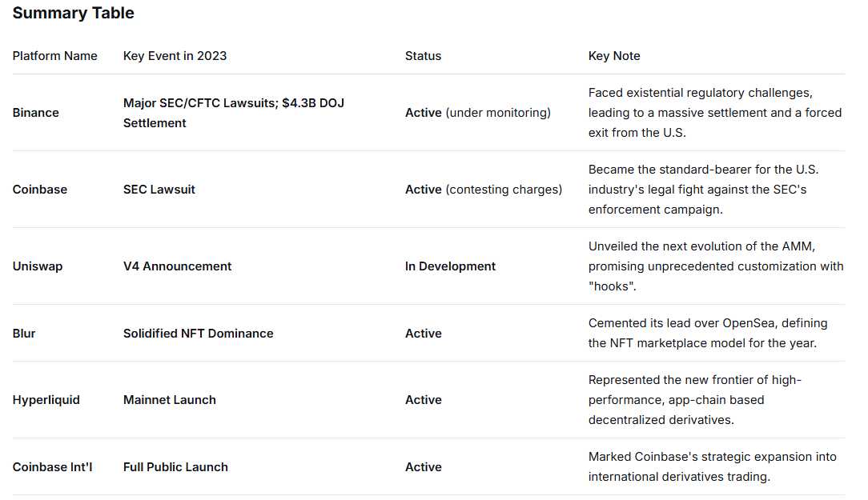Click the Coinbase platform name
This screenshot has height=500, width=868.
coord(38,190)
